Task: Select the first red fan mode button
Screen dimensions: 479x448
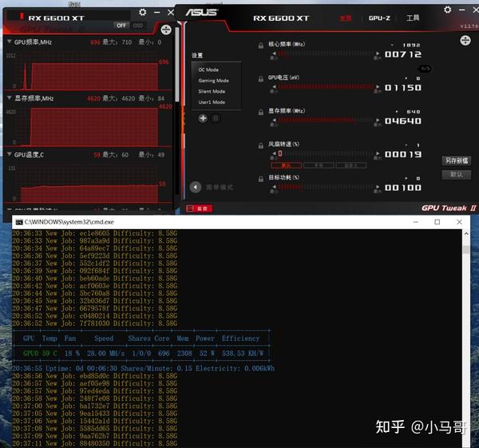Action: 287,165
